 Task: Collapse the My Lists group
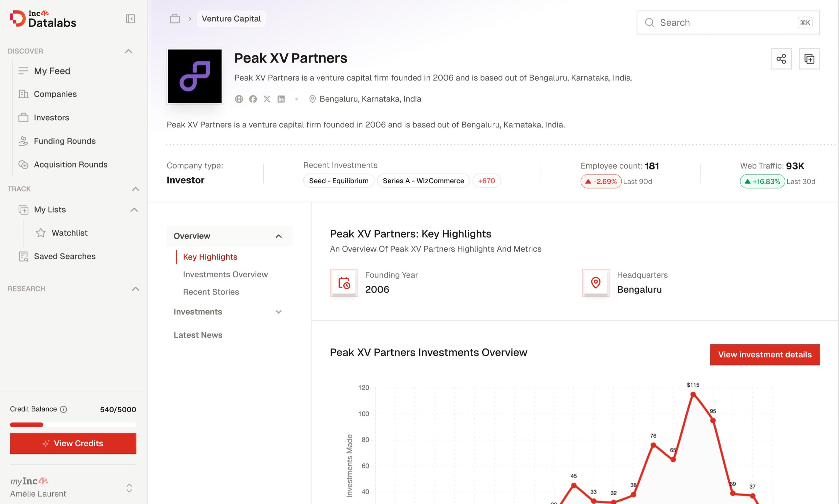[134, 210]
